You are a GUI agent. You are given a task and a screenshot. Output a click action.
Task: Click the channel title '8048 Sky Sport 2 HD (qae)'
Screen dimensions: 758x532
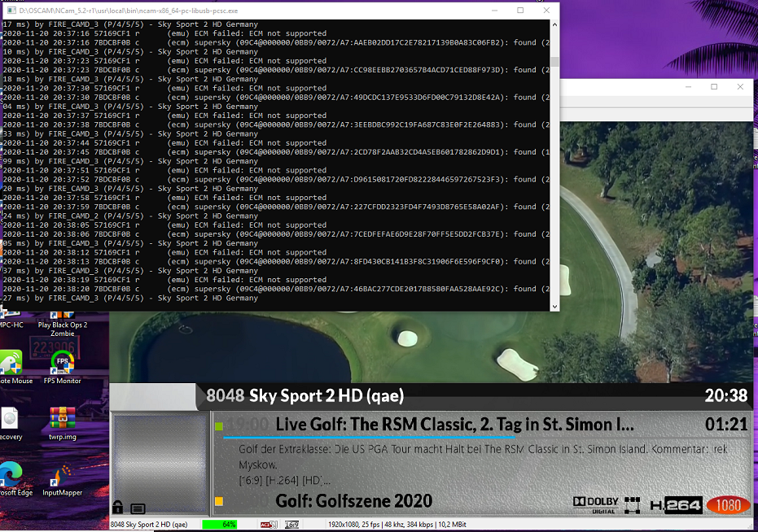pyautogui.click(x=305, y=395)
